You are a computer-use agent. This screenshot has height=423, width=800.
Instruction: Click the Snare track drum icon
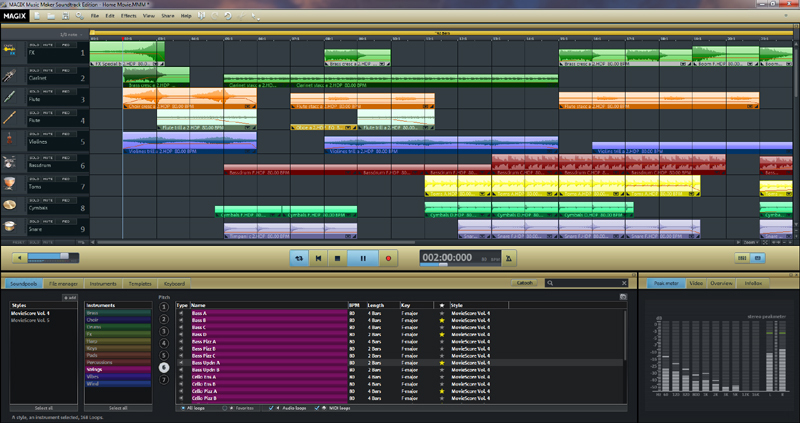click(9, 227)
